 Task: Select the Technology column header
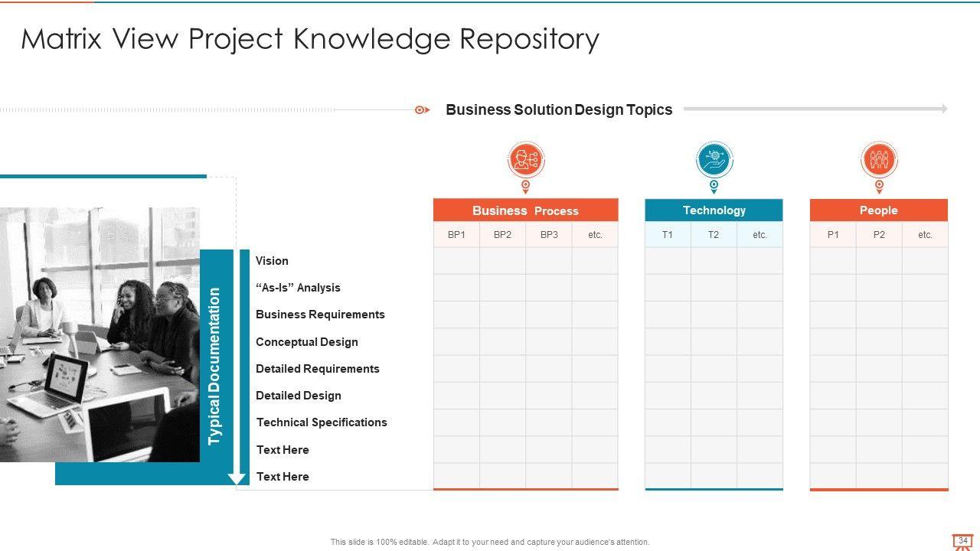[714, 210]
